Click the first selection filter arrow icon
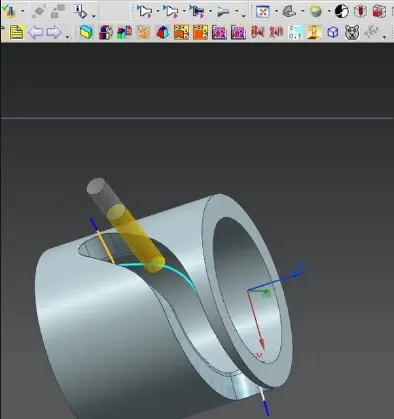Viewport: 394px width, 419px height. pyautogui.click(x=144, y=11)
